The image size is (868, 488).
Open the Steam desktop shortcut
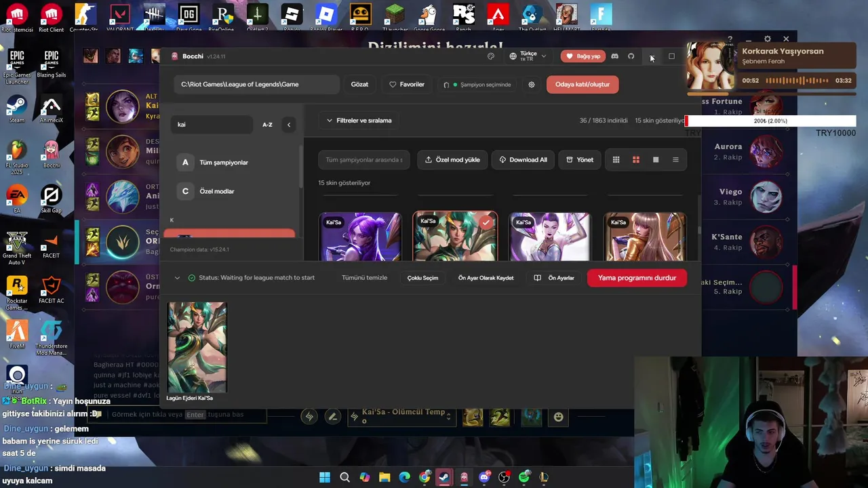click(17, 110)
